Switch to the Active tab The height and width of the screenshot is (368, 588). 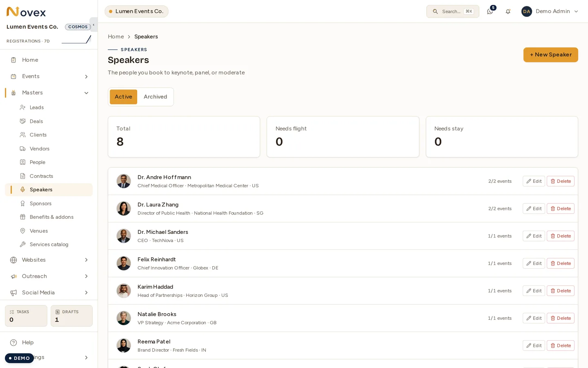(x=123, y=97)
